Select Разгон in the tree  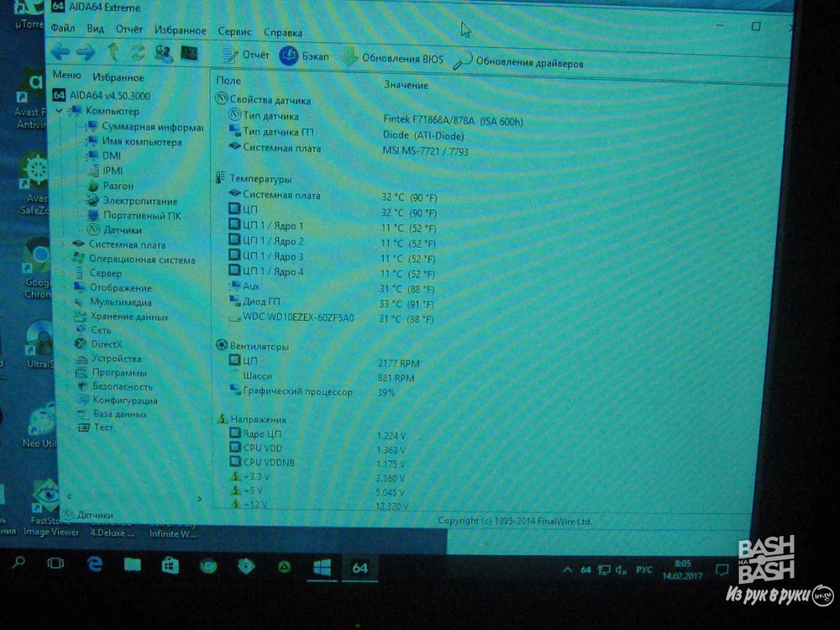click(x=110, y=186)
